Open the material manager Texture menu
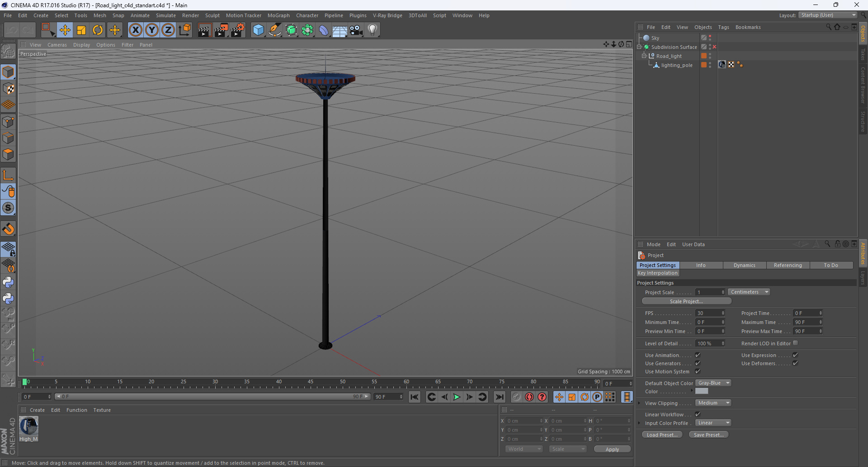 (102, 410)
